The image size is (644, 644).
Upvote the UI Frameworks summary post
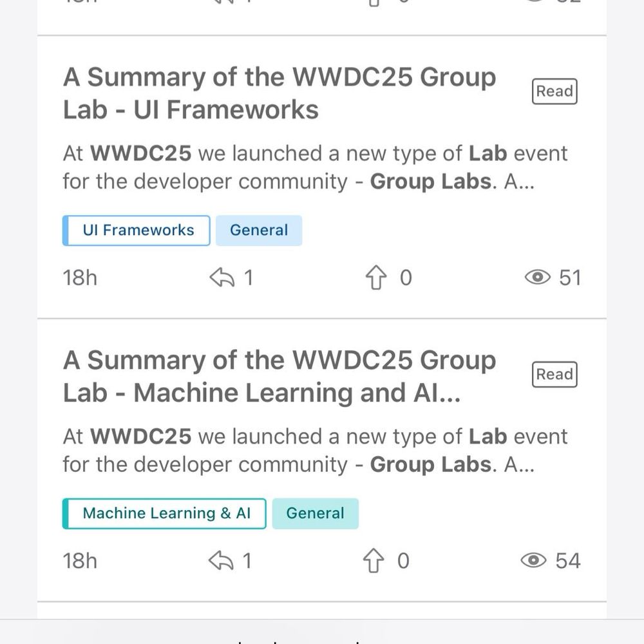point(375,278)
